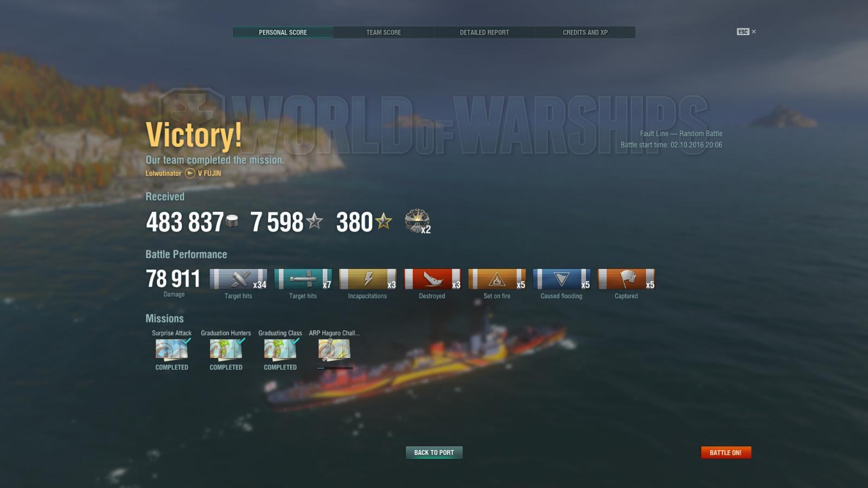
Task: Close the results screen via ESC button
Action: 746,32
